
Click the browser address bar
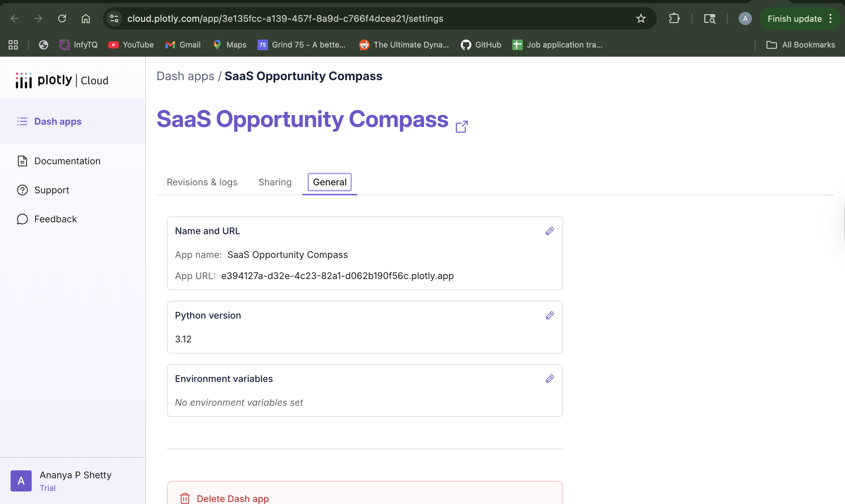click(340, 18)
